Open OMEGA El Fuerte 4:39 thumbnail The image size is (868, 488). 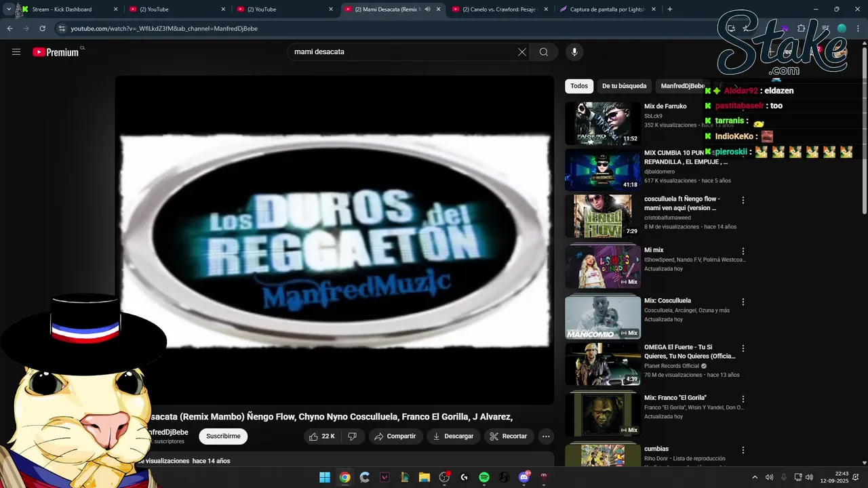pyautogui.click(x=603, y=364)
